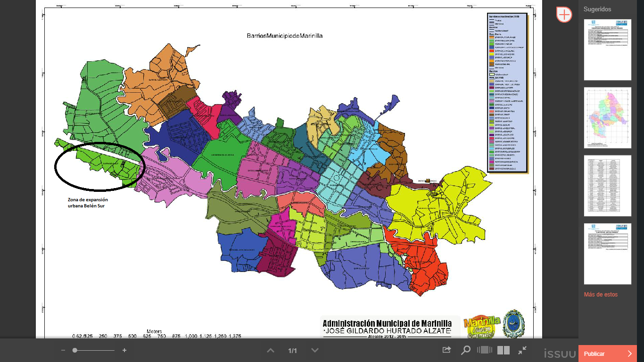Screen dimensions: 644x362
Task: Open the suggested colored map thumbnail
Action: 607,118
